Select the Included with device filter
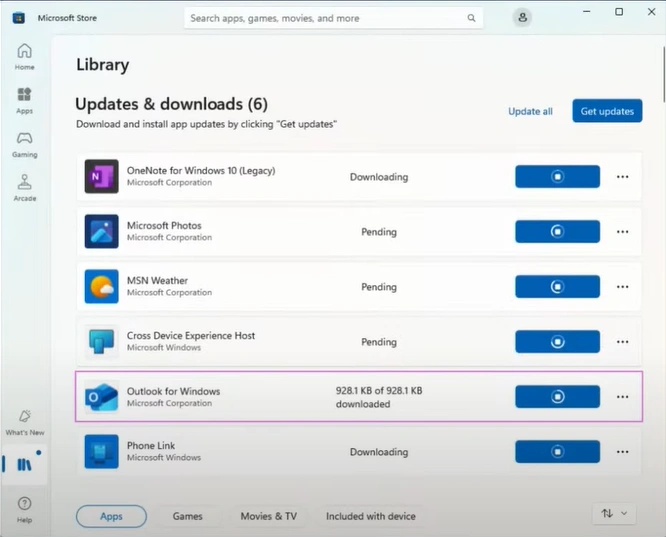This screenshot has height=537, width=666. point(370,516)
